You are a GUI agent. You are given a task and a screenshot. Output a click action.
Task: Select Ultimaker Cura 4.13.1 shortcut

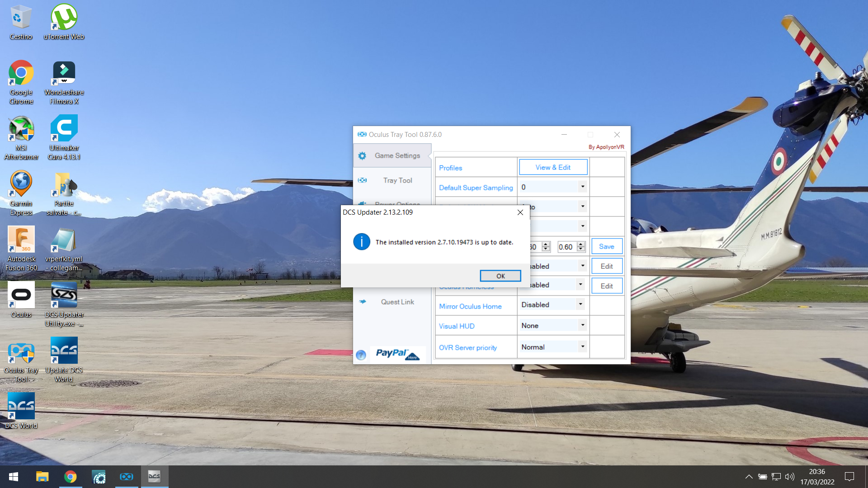(x=64, y=138)
